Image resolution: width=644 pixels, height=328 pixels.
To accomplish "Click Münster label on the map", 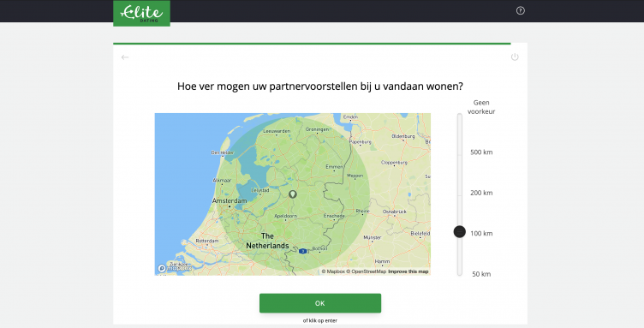I will point(373,238).
